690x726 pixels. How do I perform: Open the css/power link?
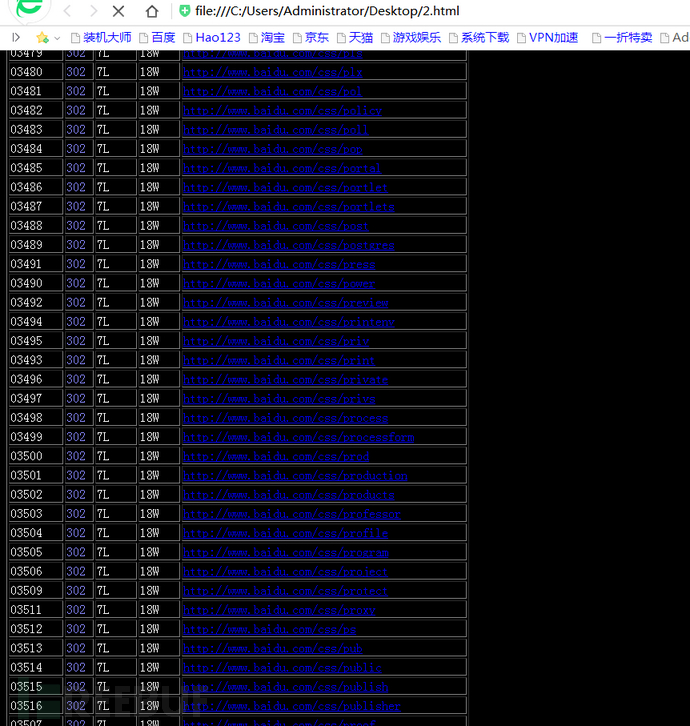coord(279,284)
